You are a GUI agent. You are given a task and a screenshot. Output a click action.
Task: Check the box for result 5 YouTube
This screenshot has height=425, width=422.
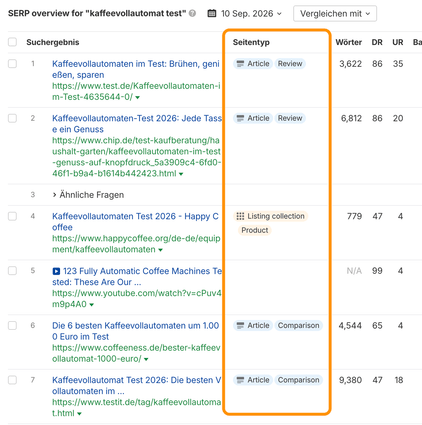(x=12, y=271)
